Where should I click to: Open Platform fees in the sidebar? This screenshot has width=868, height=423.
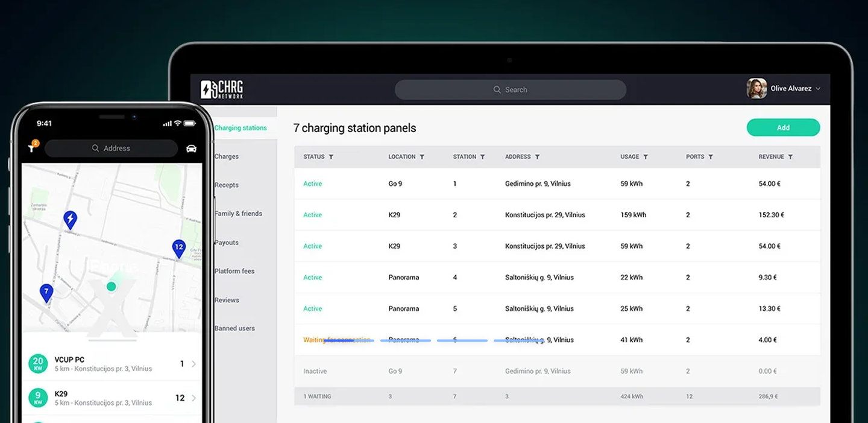pyautogui.click(x=234, y=272)
